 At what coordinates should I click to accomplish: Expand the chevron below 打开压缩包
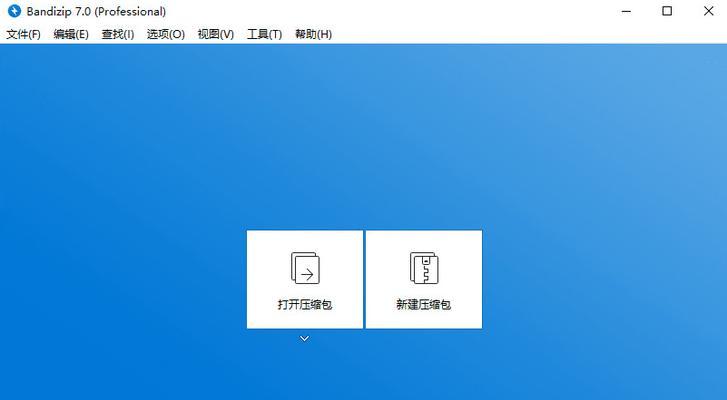coord(304,339)
